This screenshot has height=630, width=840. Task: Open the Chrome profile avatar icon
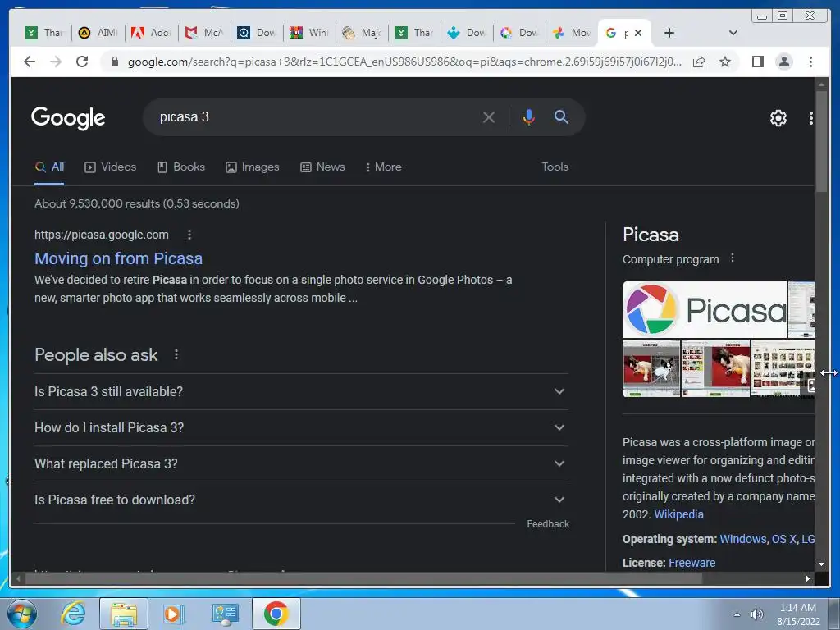click(x=783, y=62)
